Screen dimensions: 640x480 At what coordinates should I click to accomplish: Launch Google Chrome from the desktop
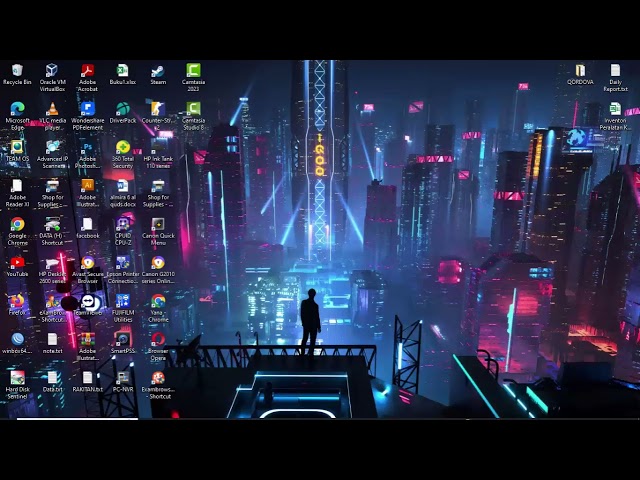tap(17, 231)
